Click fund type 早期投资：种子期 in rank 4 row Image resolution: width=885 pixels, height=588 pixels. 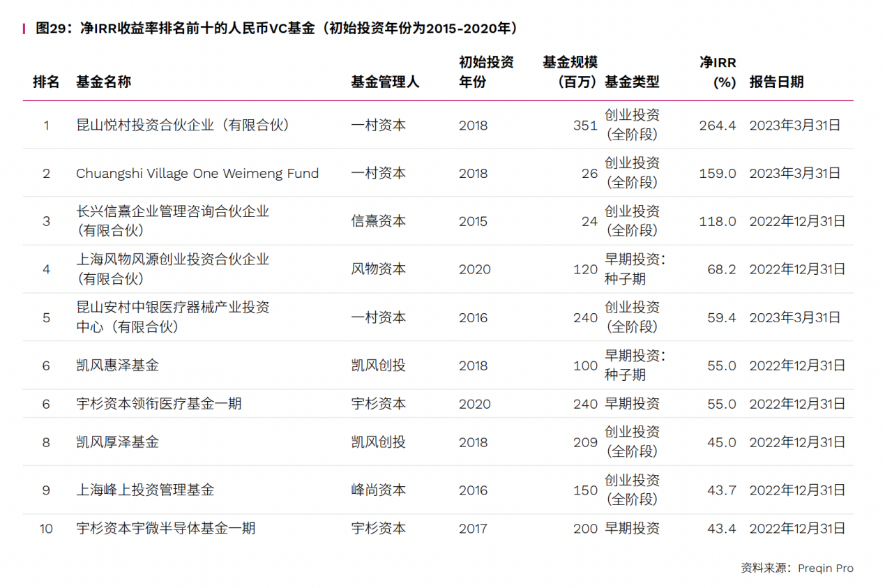click(x=635, y=269)
